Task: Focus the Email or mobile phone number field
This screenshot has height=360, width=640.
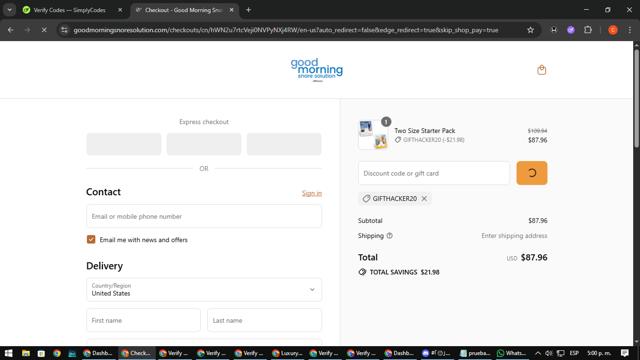Action: pyautogui.click(x=204, y=216)
